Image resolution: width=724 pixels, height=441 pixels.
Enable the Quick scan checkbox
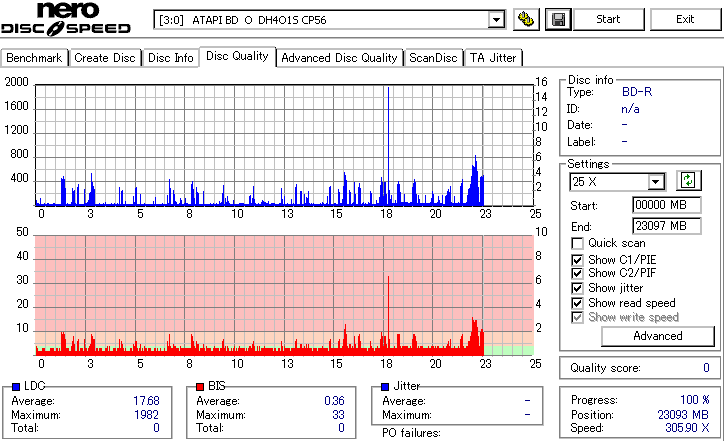pyautogui.click(x=577, y=243)
